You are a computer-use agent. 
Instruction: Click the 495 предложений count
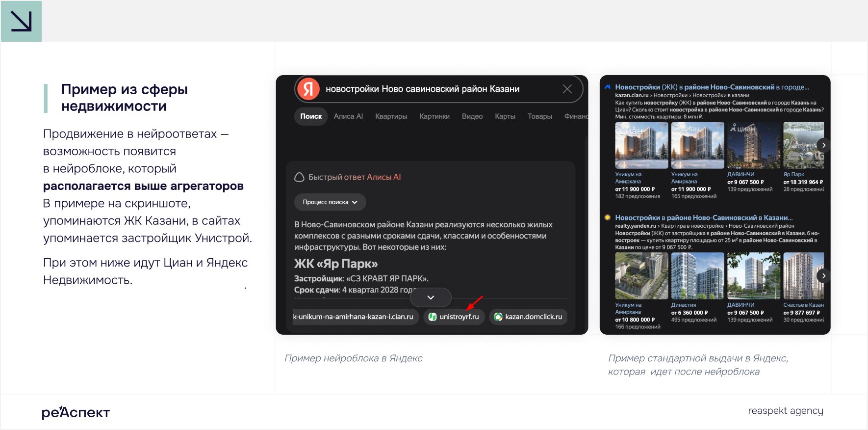coord(694,320)
